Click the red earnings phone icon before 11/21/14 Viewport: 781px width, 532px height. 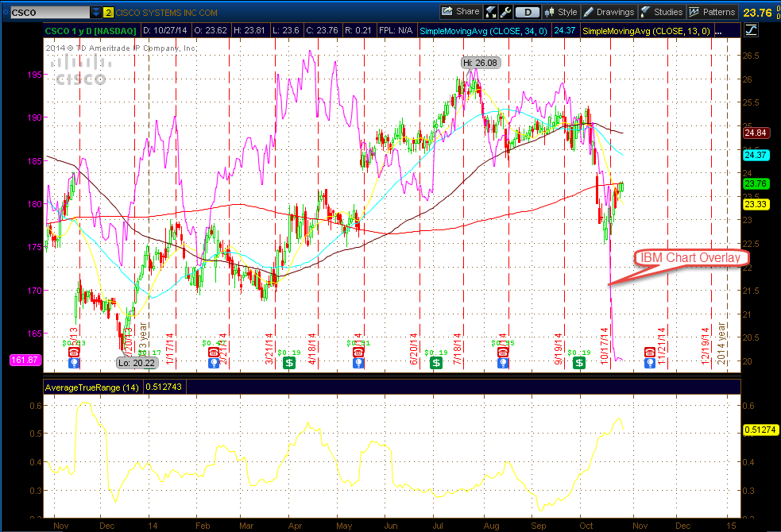coord(648,353)
